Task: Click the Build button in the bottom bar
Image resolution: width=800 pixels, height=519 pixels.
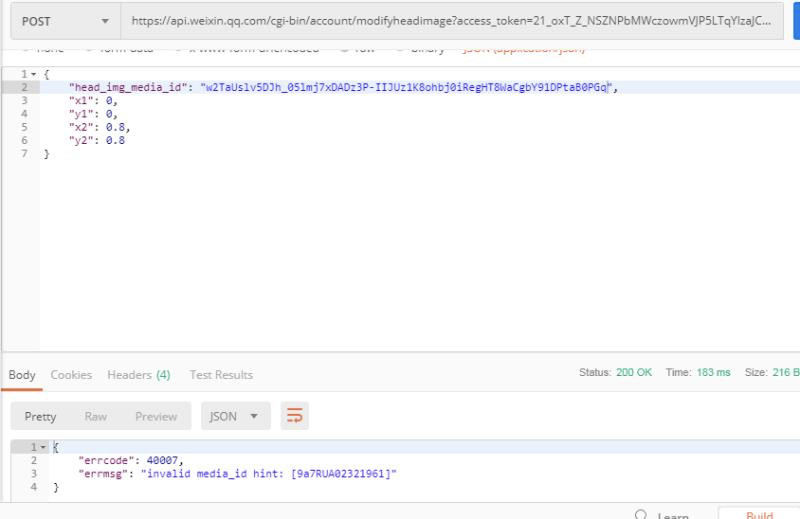Action: point(759,515)
